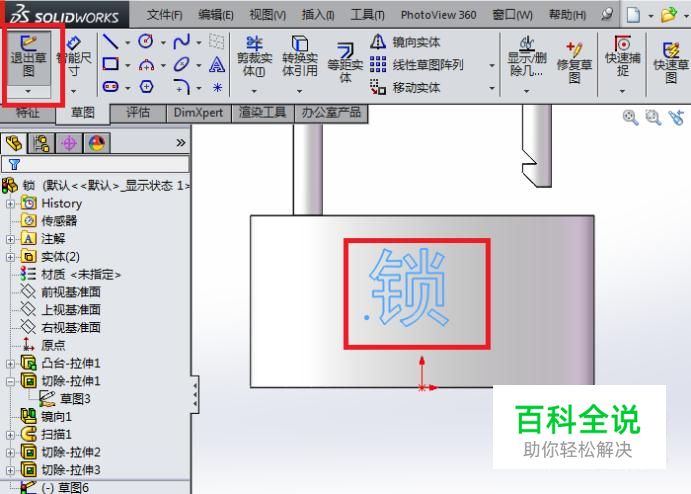This screenshot has width=691, height=494.
Task: Switch to the 评估 tab
Action: click(x=138, y=113)
